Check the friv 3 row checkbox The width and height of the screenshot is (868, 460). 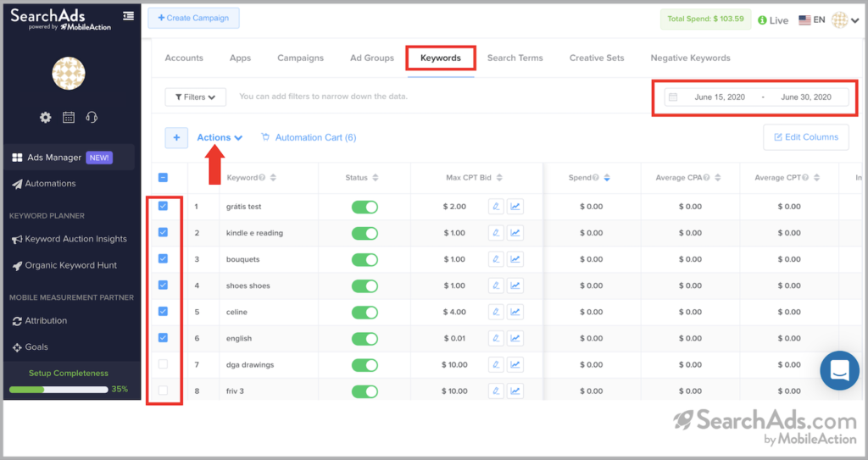tap(163, 391)
